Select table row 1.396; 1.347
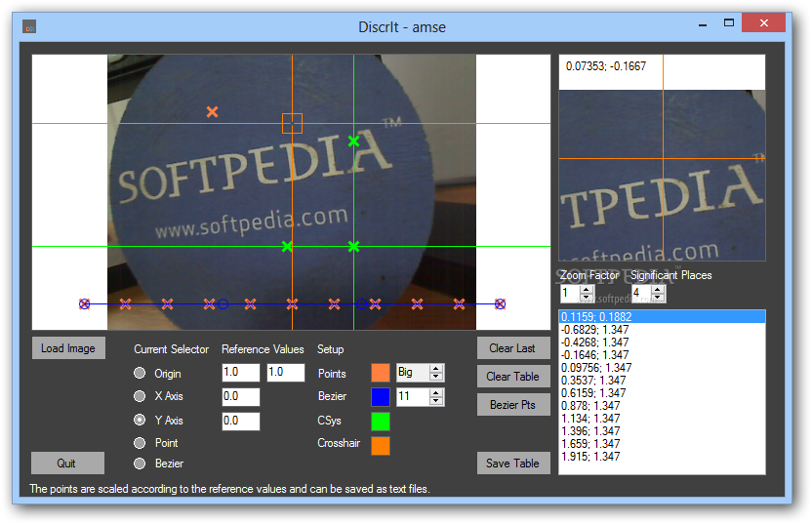 pos(662,430)
